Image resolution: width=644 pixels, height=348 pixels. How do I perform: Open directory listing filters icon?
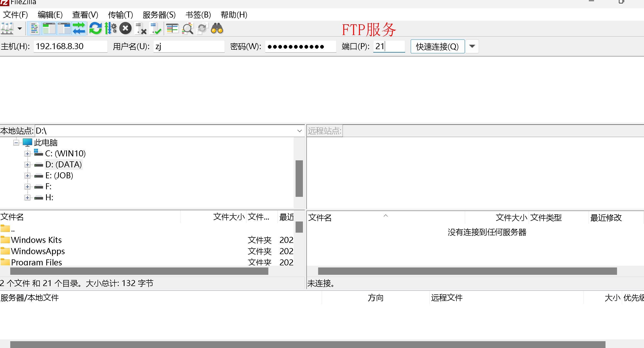(172, 28)
